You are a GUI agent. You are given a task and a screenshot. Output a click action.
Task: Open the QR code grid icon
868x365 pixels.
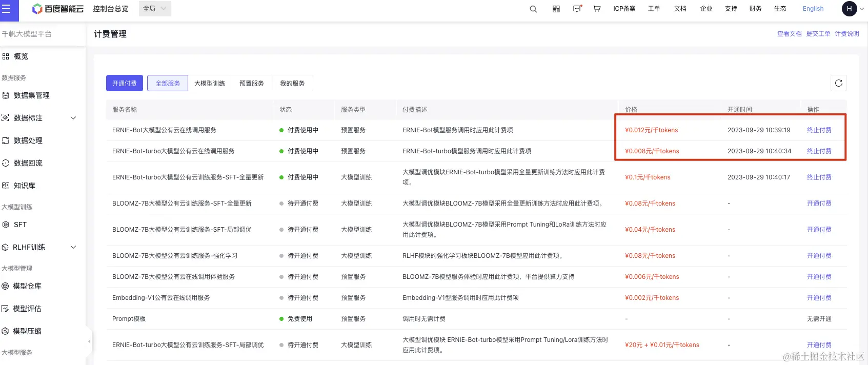tap(556, 9)
